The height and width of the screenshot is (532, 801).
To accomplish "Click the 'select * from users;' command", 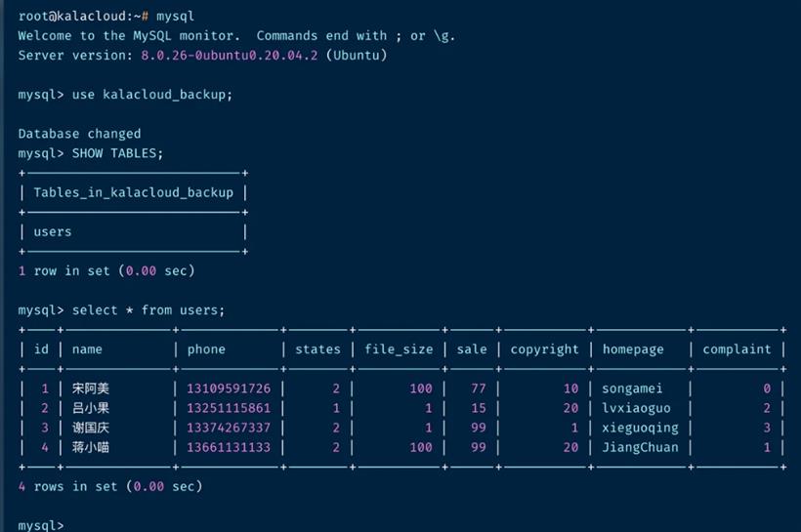I will click(148, 310).
